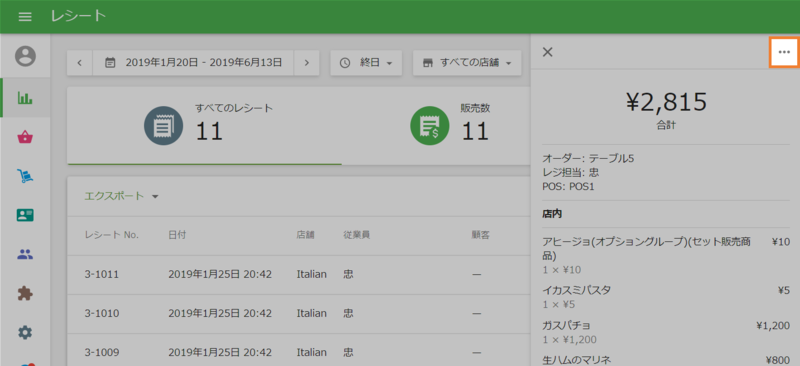
Task: Select the reports bar chart sidebar icon
Action: (x=25, y=98)
